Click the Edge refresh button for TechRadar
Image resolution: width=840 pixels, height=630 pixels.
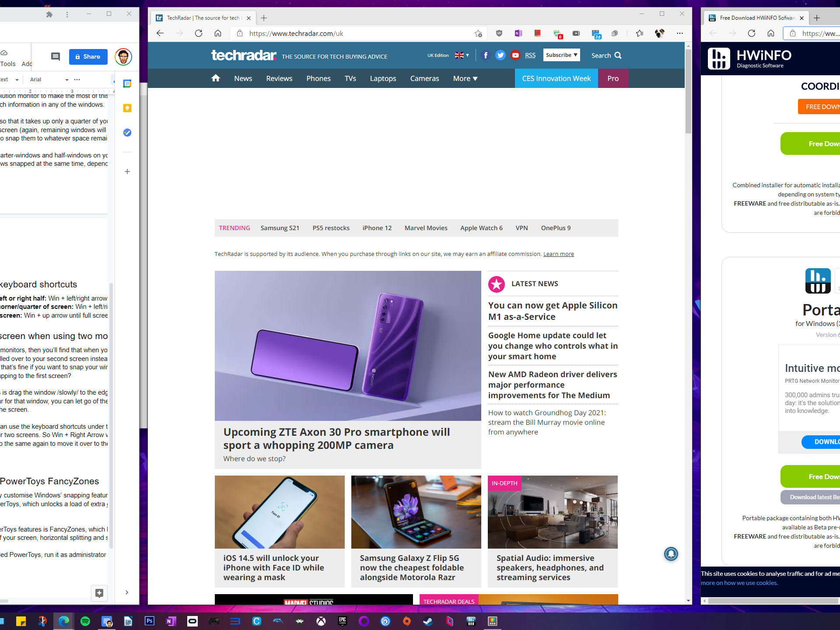199,33
